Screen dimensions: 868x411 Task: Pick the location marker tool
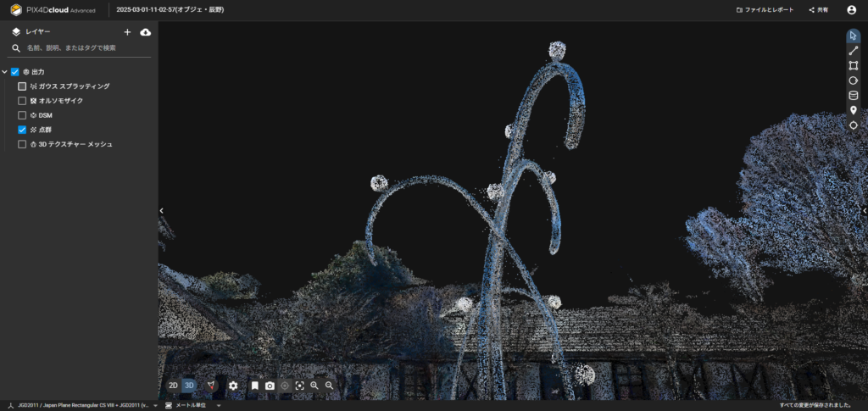(x=853, y=110)
